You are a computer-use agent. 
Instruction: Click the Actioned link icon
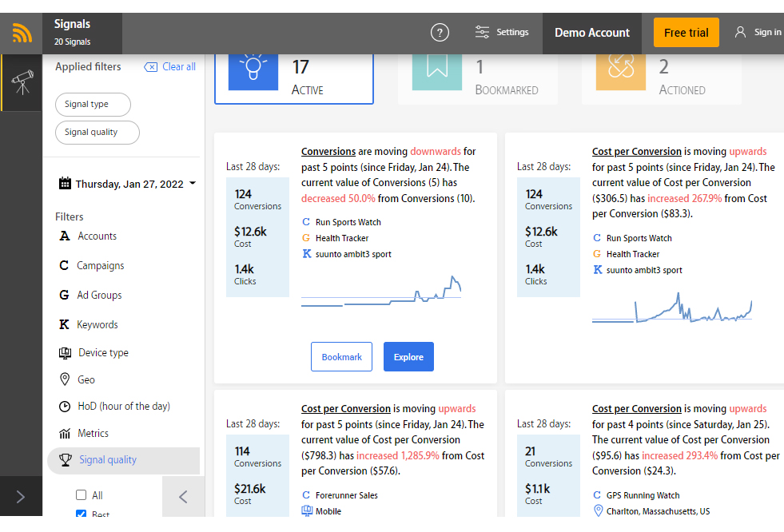[x=621, y=71]
